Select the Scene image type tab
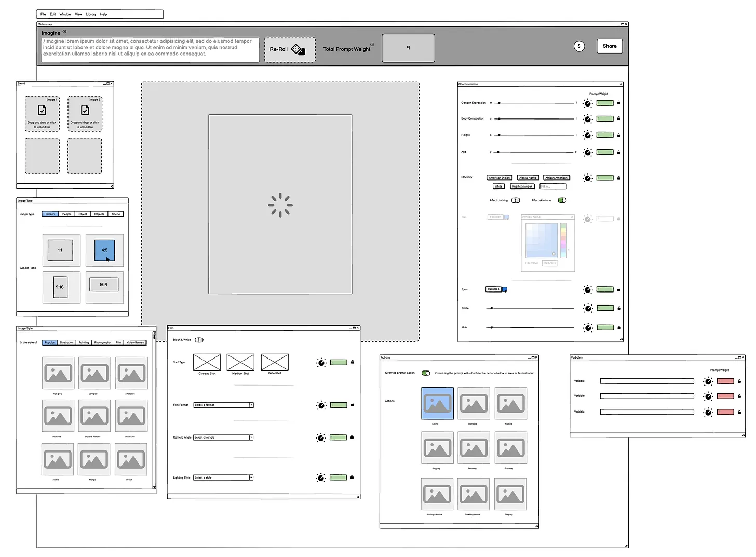The image size is (756, 557). (x=116, y=214)
